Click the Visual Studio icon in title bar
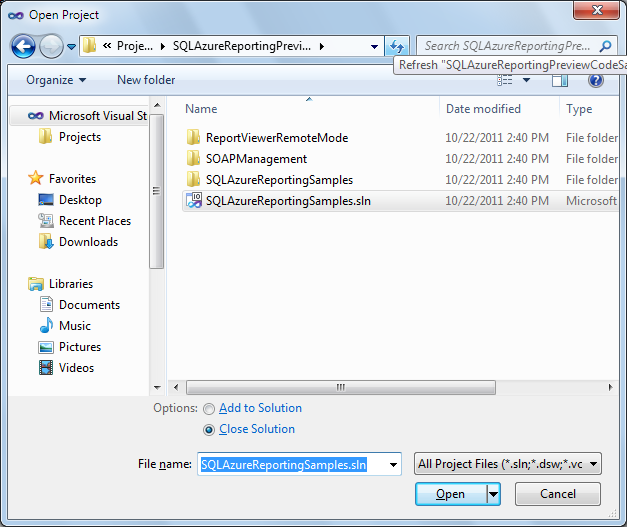Screen dimensions: 627x527 pyautogui.click(x=16, y=15)
